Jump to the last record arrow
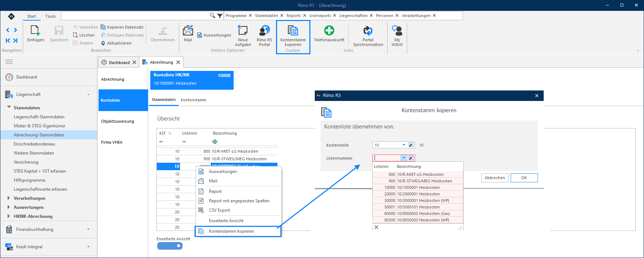The width and height of the screenshot is (644, 258). tap(15, 41)
